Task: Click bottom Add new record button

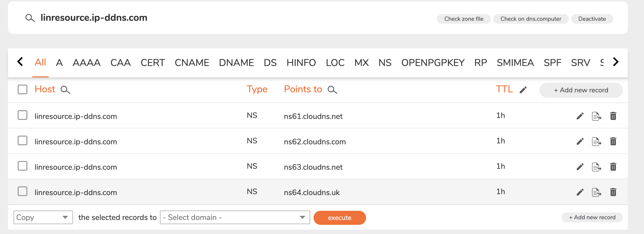Action: coord(592,217)
